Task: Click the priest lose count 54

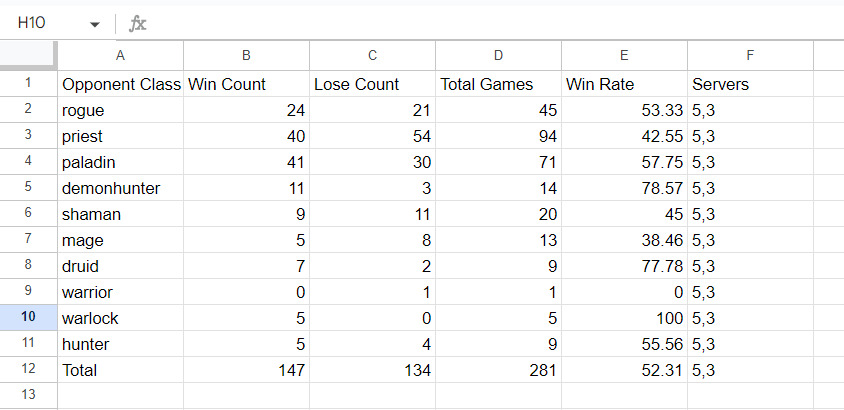Action: [373, 136]
